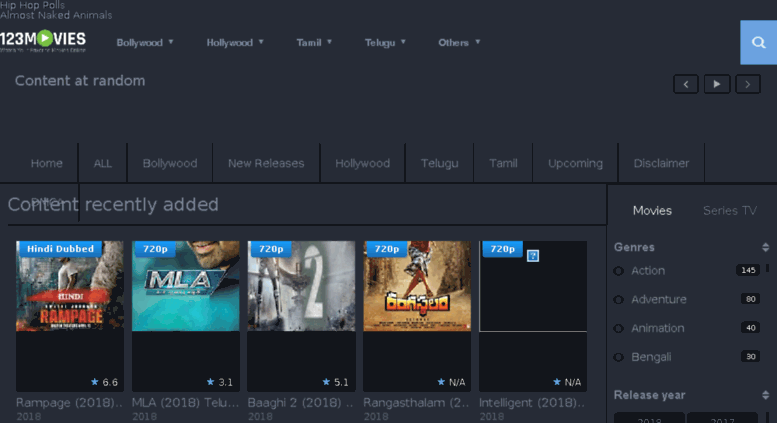777x423 pixels.
Task: Click the 720p badge on MLA poster
Action: 154,249
